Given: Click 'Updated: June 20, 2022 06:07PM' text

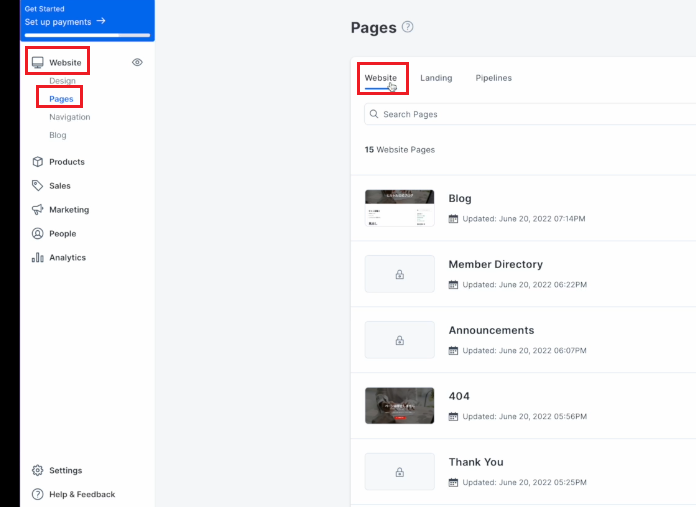Looking at the screenshot, I should pyautogui.click(x=525, y=350).
